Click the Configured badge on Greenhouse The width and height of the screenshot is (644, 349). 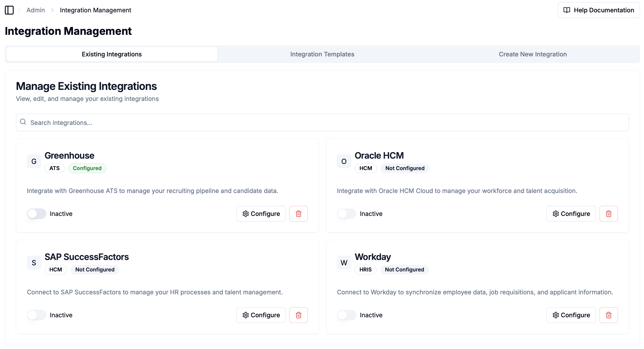[x=87, y=168]
